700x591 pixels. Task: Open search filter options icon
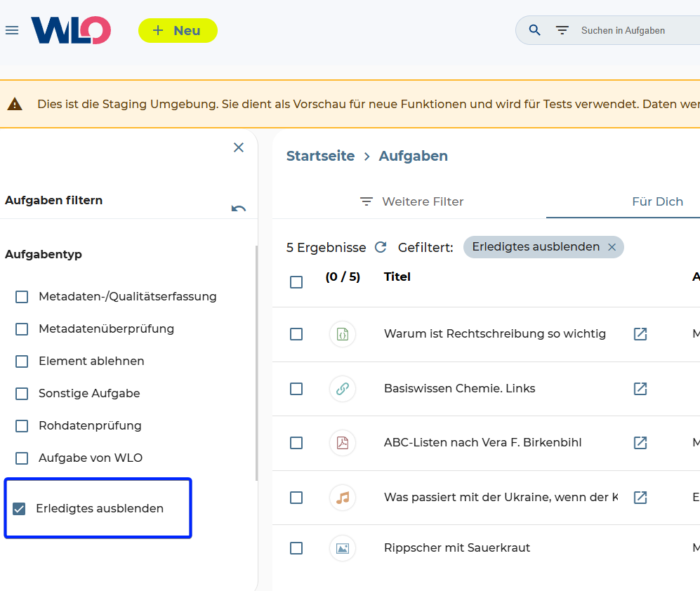tap(562, 30)
